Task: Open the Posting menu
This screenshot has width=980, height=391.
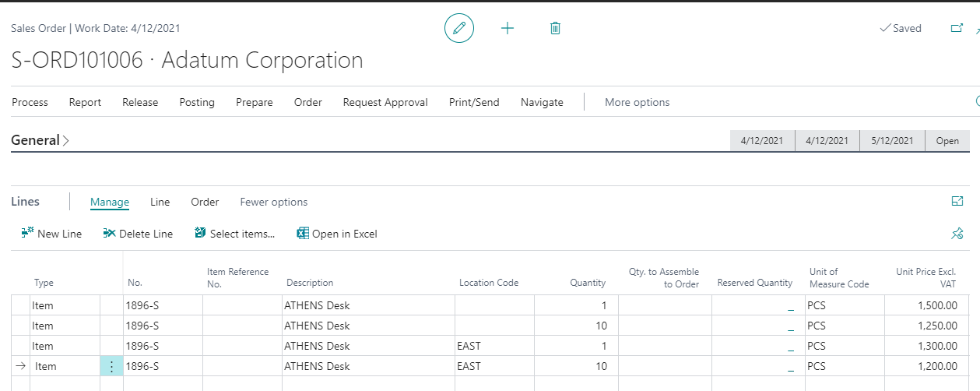Action: (x=197, y=102)
